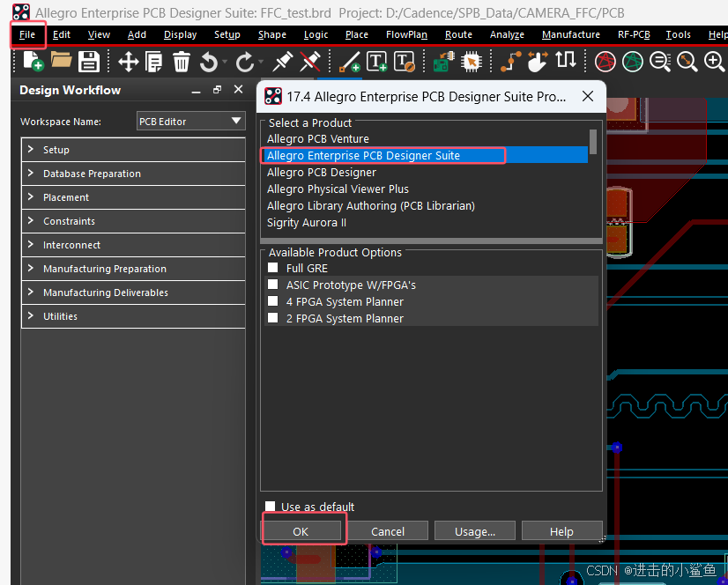The height and width of the screenshot is (585, 728).
Task: Click the Zoom Out magnifier icon
Action: pyautogui.click(x=660, y=62)
